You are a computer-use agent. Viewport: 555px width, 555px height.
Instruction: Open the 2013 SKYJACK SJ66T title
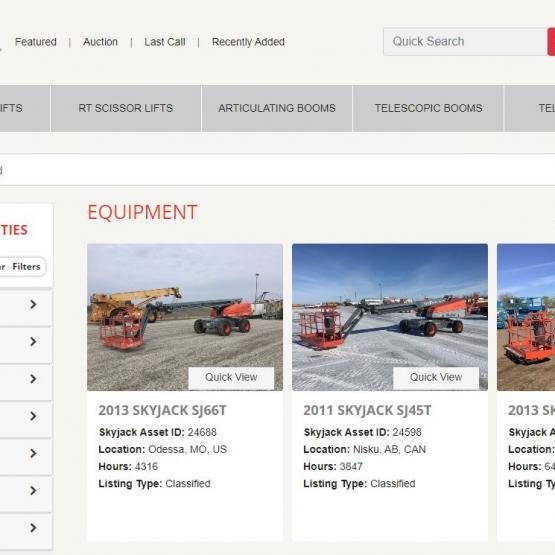tap(162, 410)
